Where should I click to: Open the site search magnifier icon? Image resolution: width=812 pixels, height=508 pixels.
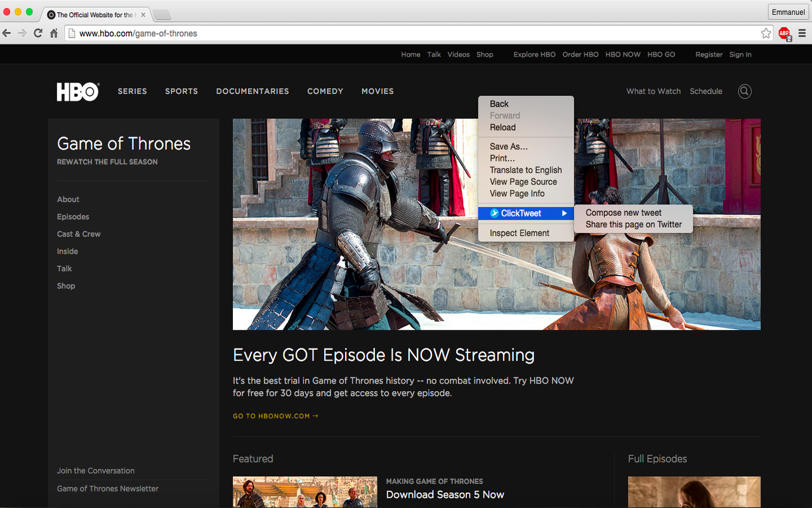coord(745,91)
